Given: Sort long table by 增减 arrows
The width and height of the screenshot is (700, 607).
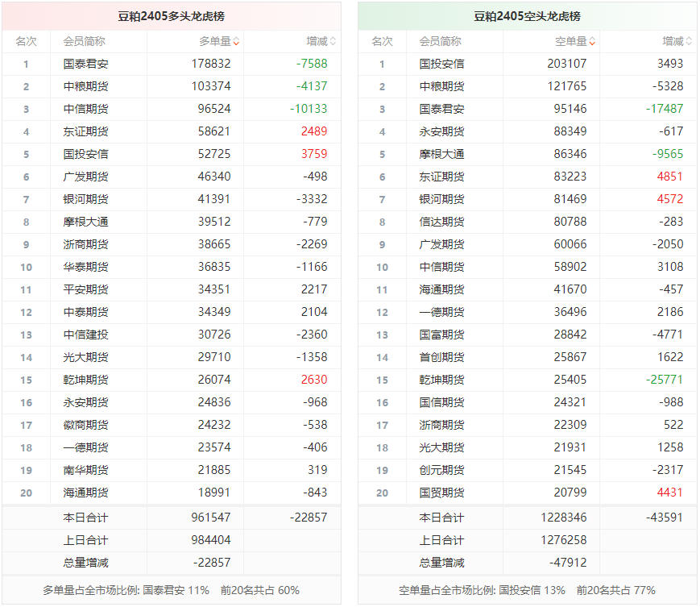Looking at the screenshot, I should pyautogui.click(x=333, y=42).
